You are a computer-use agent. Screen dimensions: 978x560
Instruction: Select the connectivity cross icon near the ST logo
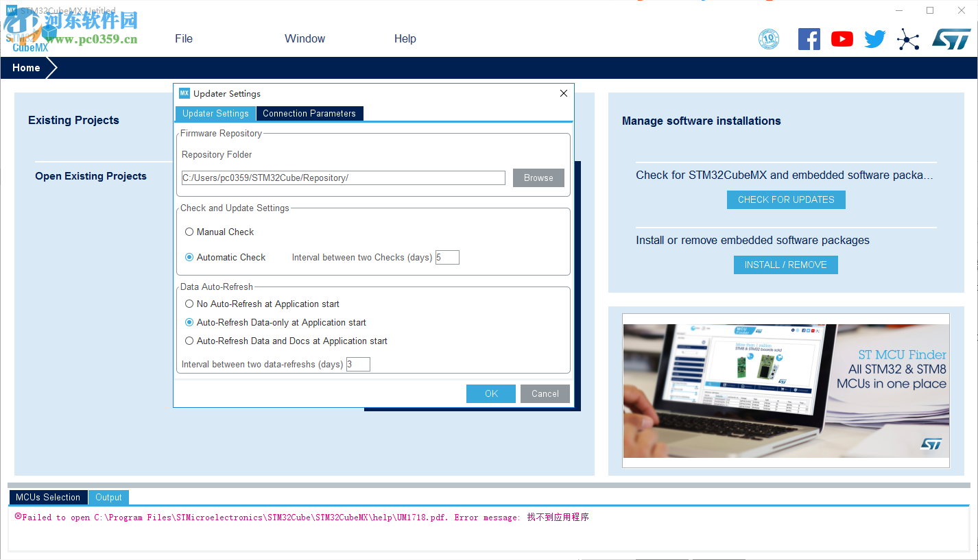[x=907, y=39]
